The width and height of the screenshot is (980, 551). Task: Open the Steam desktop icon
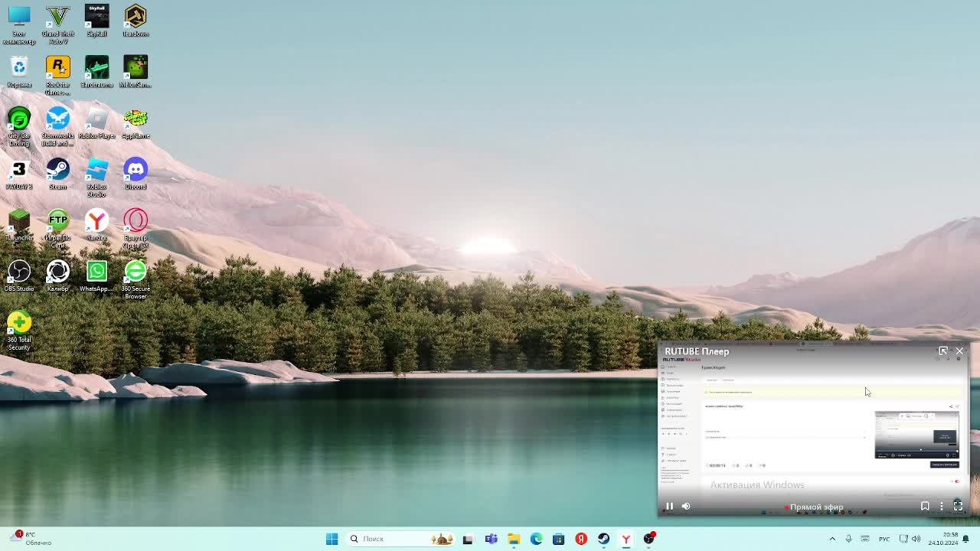[57, 174]
